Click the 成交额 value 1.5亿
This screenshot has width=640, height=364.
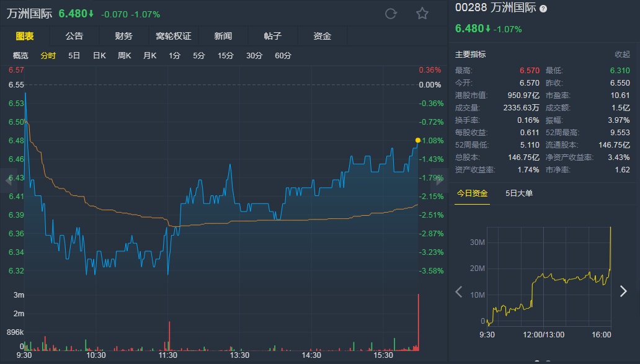620,108
